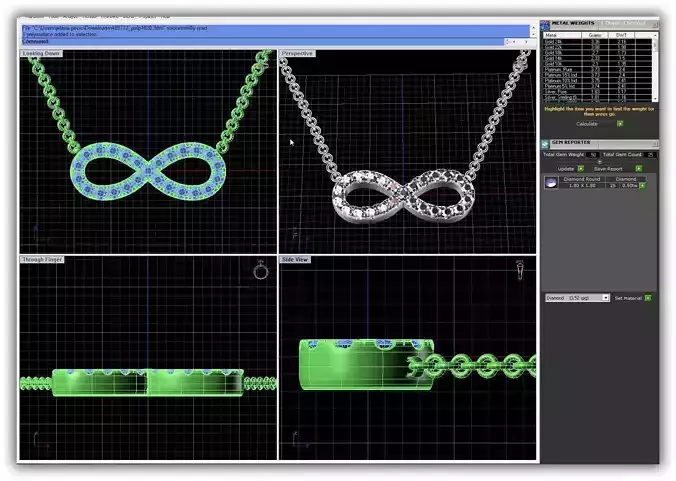Viewport: 676px width, 481px height.
Task: Click the Total Gem Count value field
Action: [650, 154]
